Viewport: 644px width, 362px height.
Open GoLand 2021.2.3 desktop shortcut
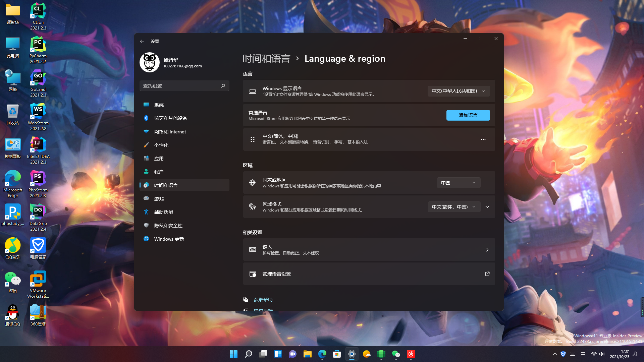point(38,83)
